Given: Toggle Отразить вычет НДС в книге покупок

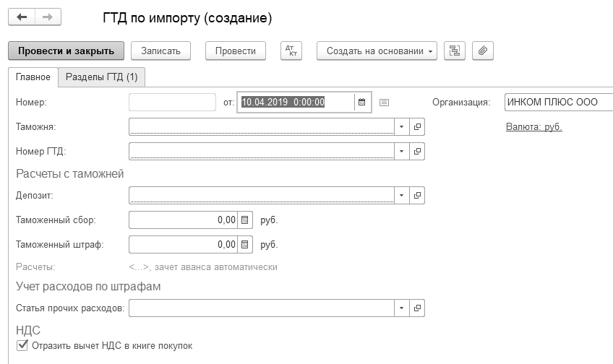Looking at the screenshot, I should pos(22,346).
